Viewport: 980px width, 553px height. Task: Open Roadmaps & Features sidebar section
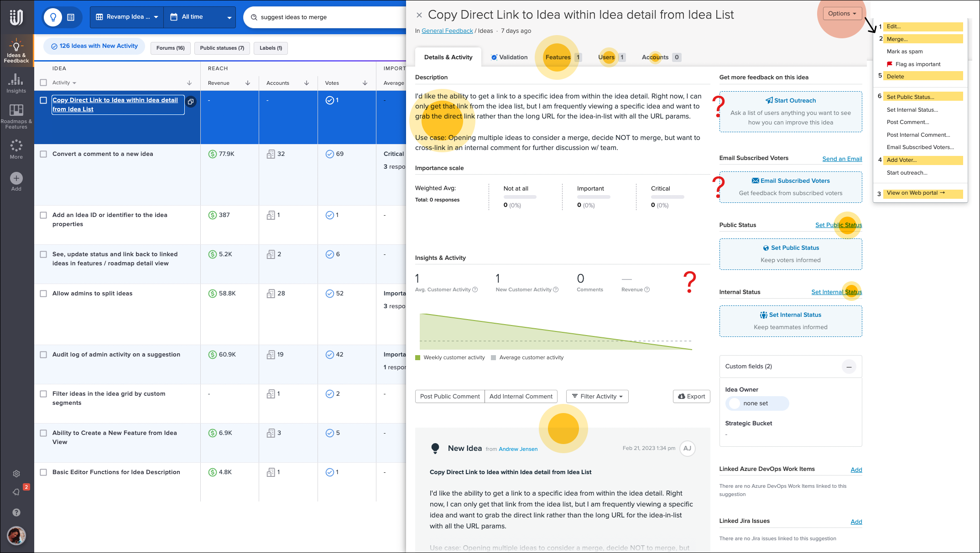[16, 116]
